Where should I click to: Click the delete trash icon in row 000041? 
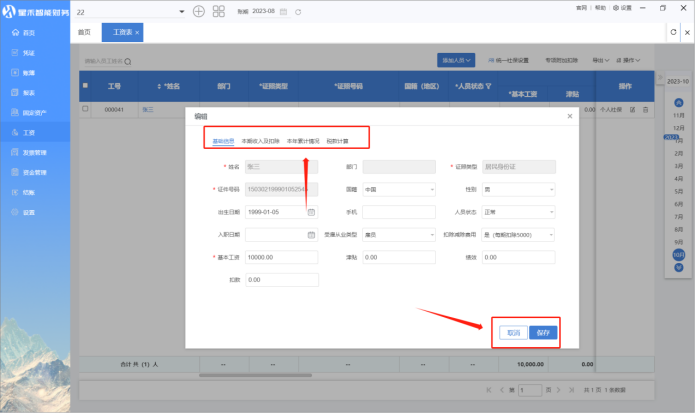coord(645,109)
